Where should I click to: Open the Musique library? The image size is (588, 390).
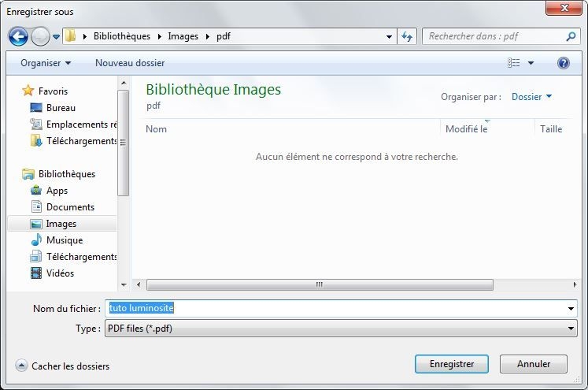tap(65, 240)
